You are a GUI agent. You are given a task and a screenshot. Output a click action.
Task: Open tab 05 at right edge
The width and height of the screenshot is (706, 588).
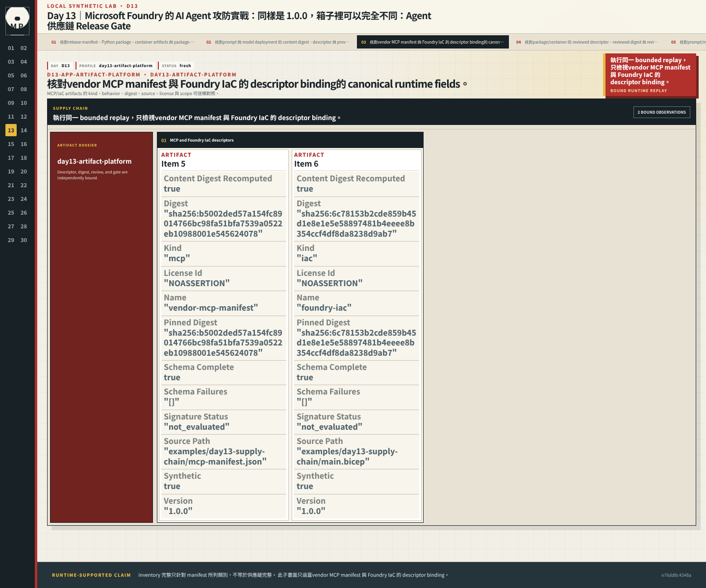click(x=687, y=42)
